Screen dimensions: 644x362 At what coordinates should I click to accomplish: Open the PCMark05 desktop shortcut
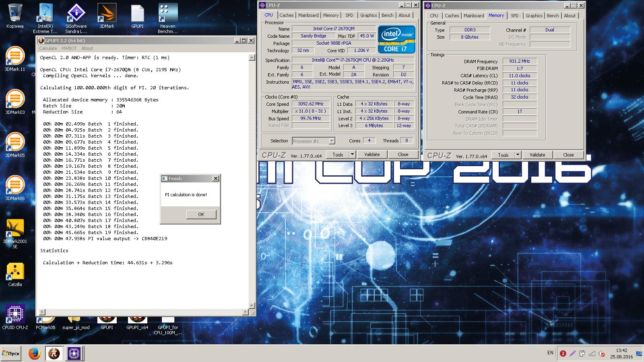[x=45, y=323]
